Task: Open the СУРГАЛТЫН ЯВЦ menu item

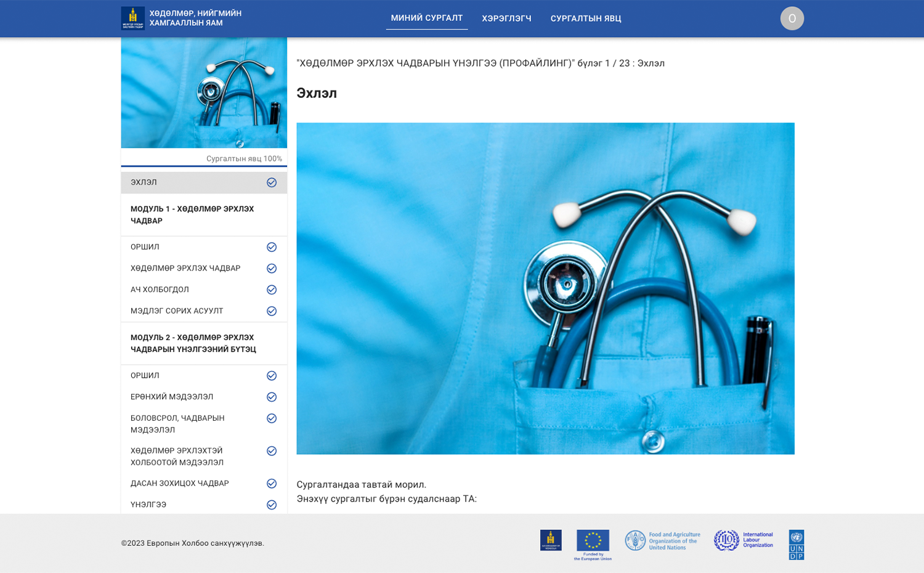Action: (585, 19)
